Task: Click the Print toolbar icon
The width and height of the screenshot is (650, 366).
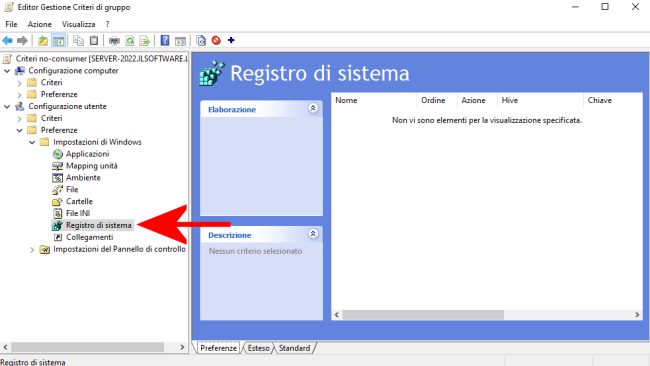Action: [114, 41]
